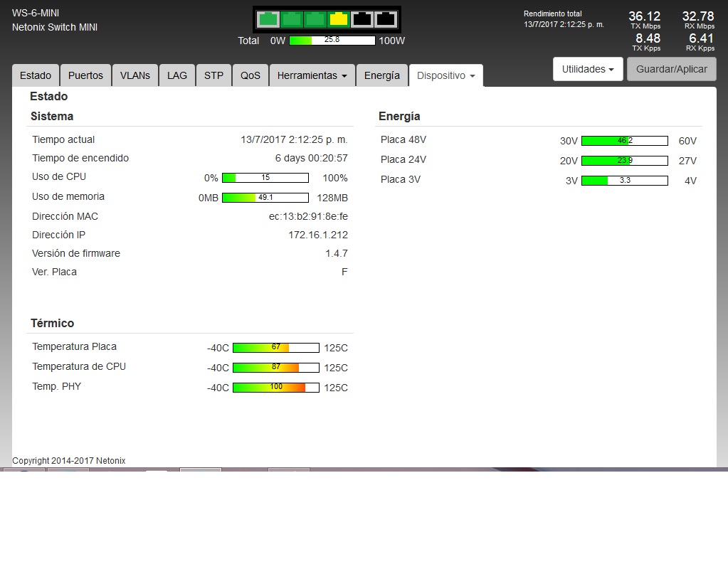The width and height of the screenshot is (728, 569).
Task: Select the LAG tab
Action: point(177,75)
